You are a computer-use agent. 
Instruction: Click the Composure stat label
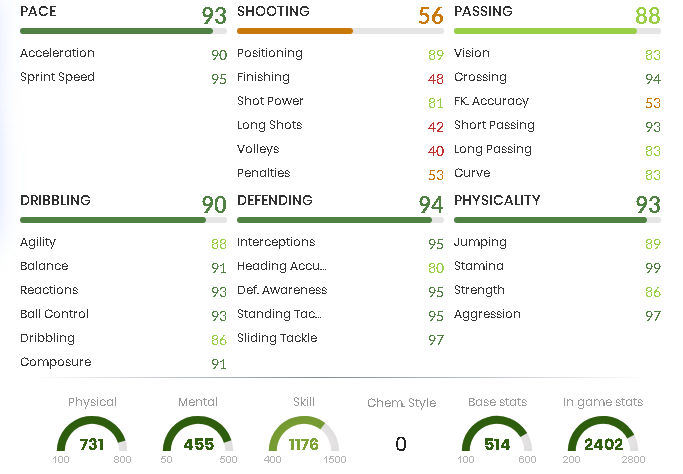pos(55,362)
